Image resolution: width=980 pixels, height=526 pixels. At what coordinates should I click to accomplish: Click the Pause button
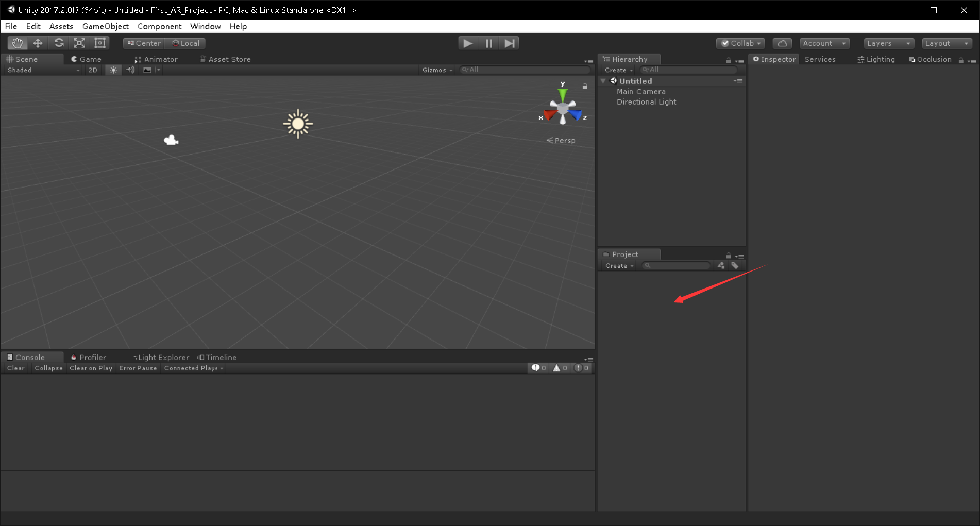pyautogui.click(x=488, y=43)
